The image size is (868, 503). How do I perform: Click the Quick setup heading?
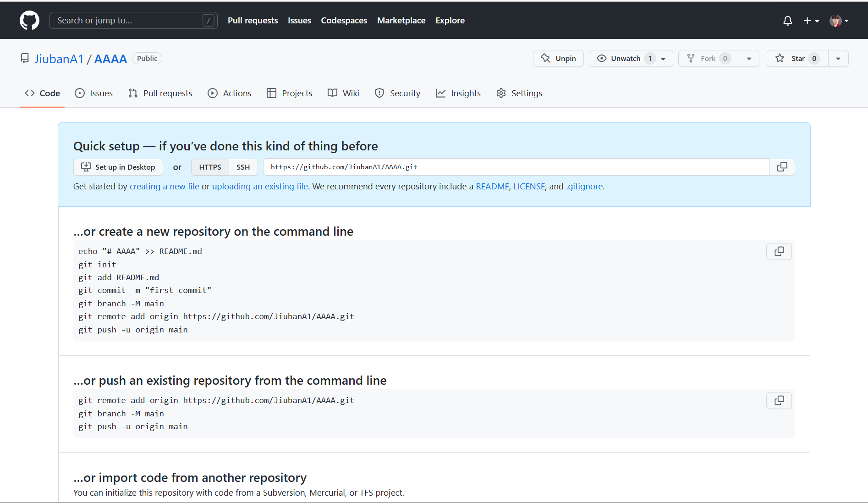tap(225, 146)
